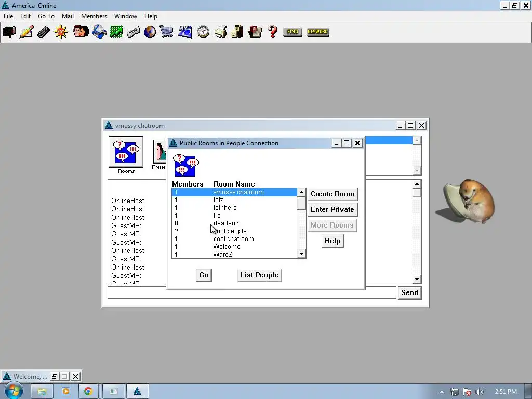532x399 pixels.
Task: Click the file search magnifier icon
Action: pos(99,32)
